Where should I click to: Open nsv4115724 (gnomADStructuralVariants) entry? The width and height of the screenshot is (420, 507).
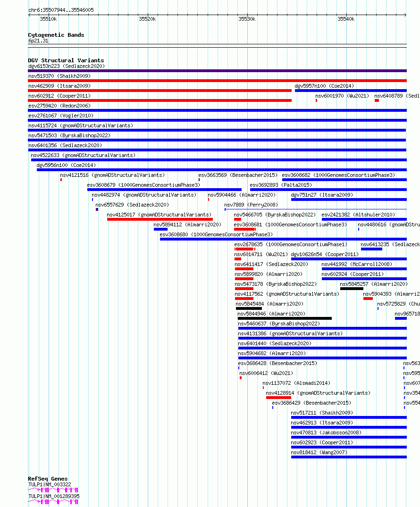[81, 125]
